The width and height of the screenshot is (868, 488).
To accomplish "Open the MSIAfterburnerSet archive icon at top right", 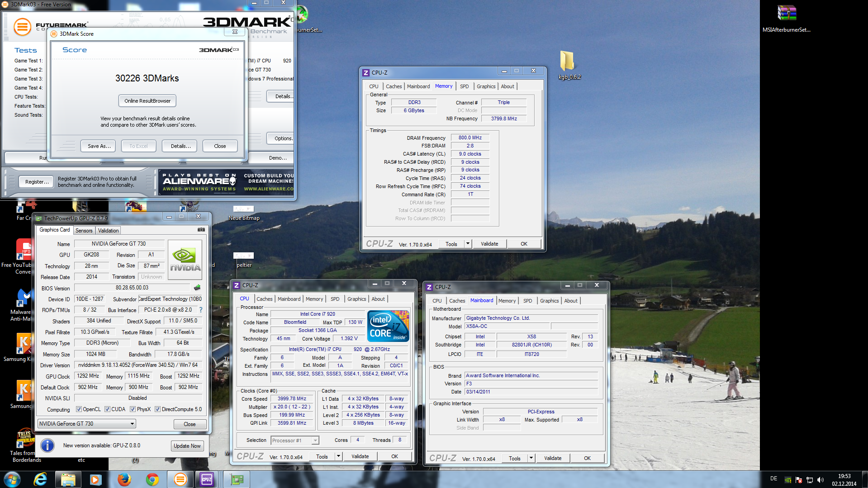I will [x=787, y=18].
